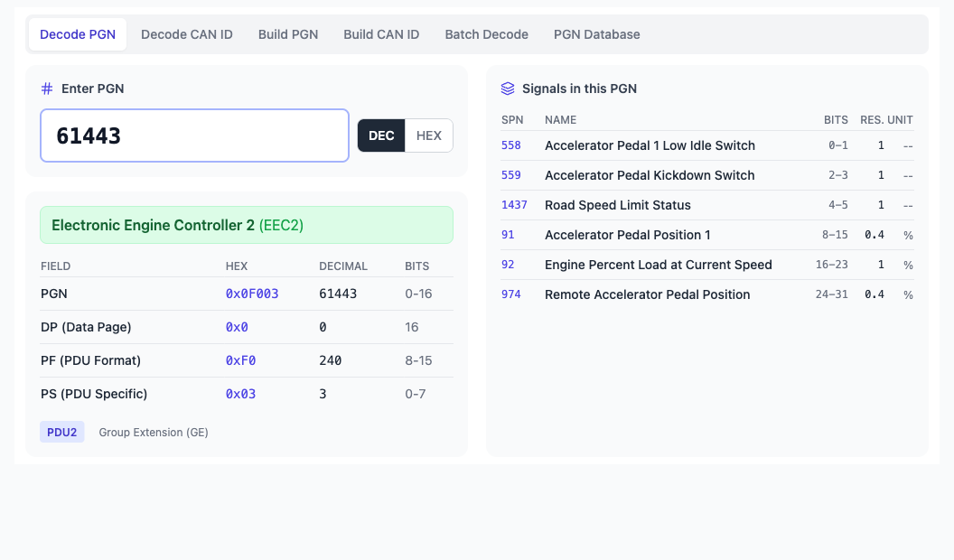Click SPN 91 Accelerator Pedal Position 1
Image resolution: width=954 pixels, height=560 pixels.
pyautogui.click(x=509, y=235)
